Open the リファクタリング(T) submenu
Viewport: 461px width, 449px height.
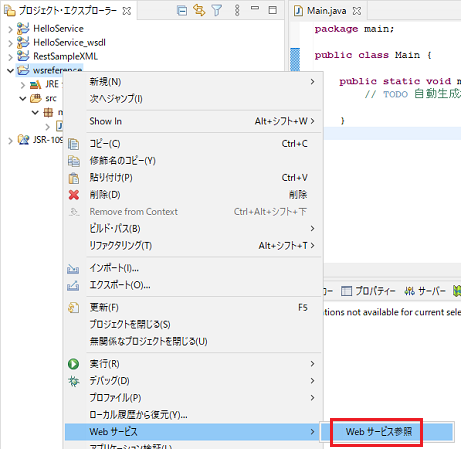click(193, 246)
